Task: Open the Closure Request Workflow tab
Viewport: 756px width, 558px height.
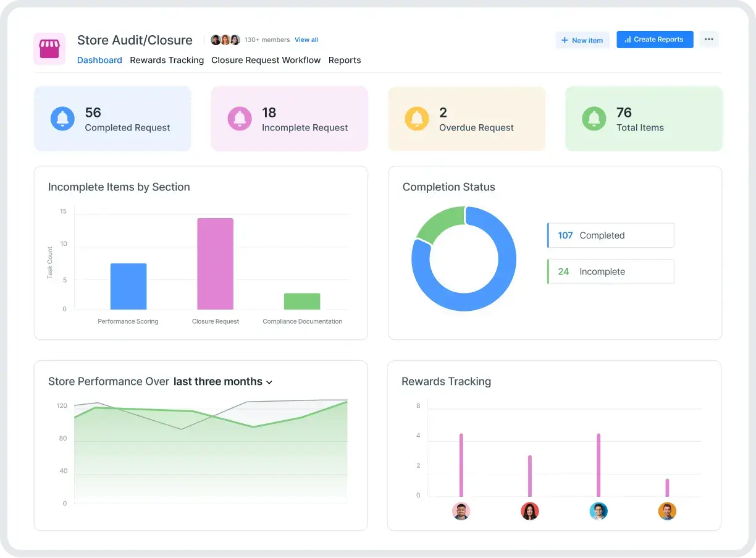Action: [x=266, y=60]
